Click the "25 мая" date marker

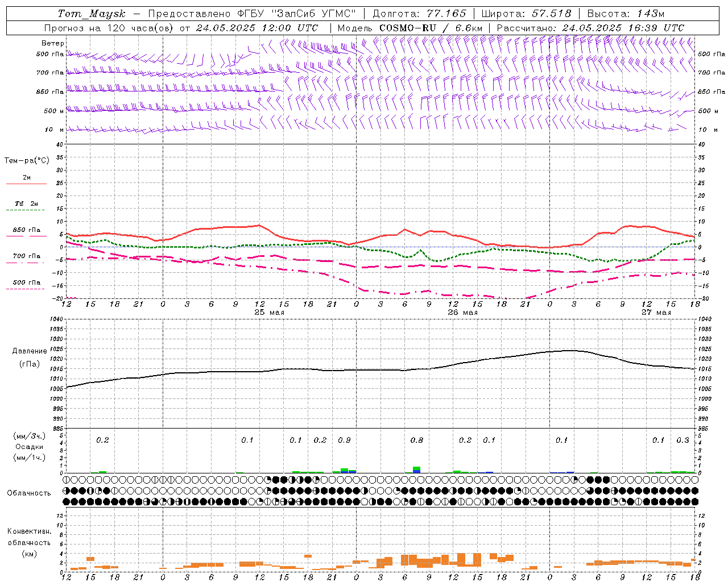point(270,313)
